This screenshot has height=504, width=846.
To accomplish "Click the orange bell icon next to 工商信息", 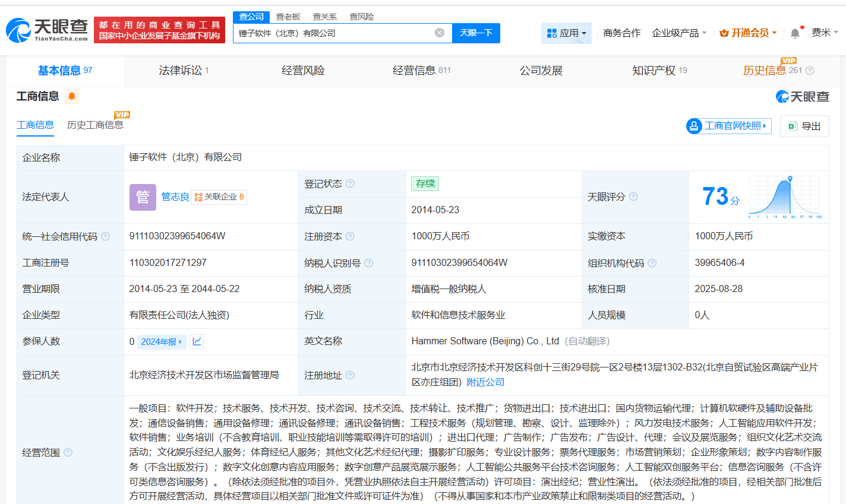I will point(71,96).
